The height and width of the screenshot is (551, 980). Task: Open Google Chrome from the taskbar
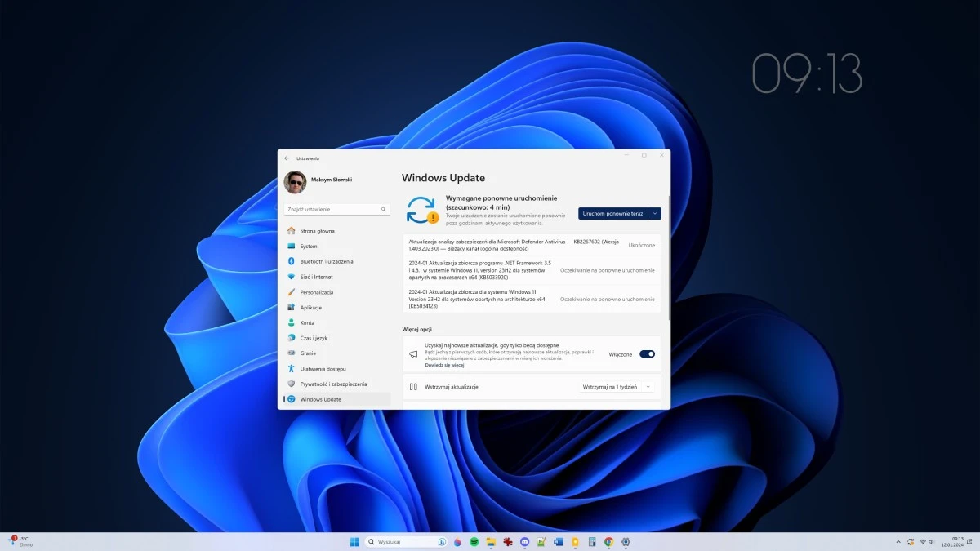608,541
